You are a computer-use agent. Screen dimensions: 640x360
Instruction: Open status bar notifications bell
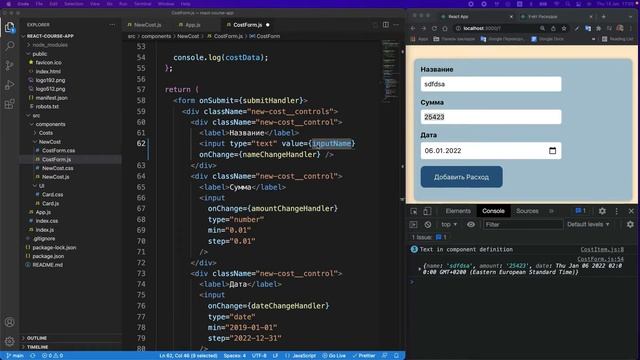click(396, 356)
